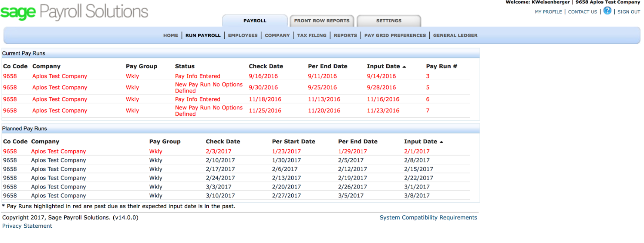Sort Planned Pay Runs by Input Date arrow
644x243 pixels.
click(x=441, y=142)
